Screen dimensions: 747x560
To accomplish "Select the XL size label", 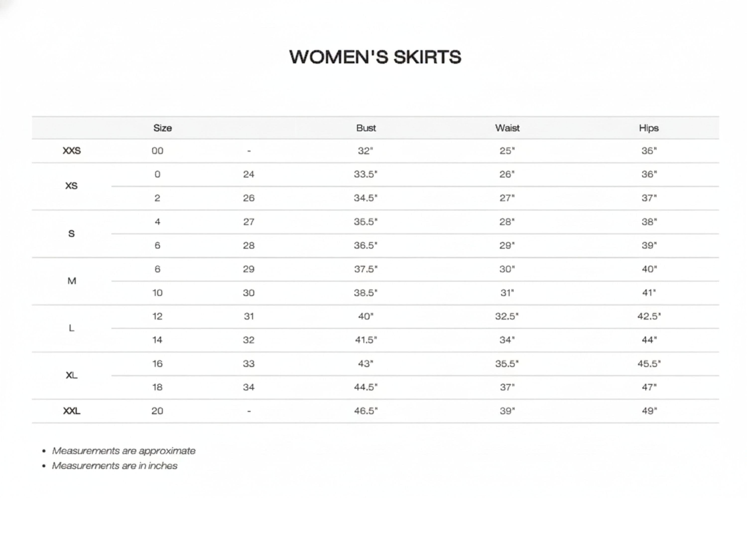I will (x=72, y=375).
